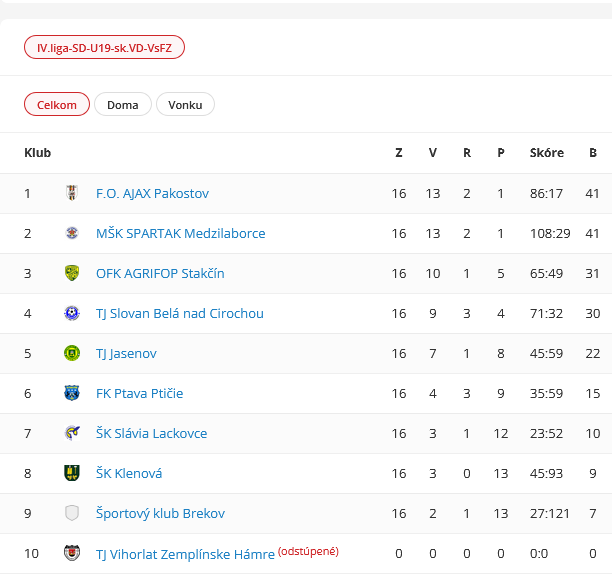Click the OFK AGRIFOP Stakčín yellow crest
This screenshot has height=575, width=612.
point(71,273)
